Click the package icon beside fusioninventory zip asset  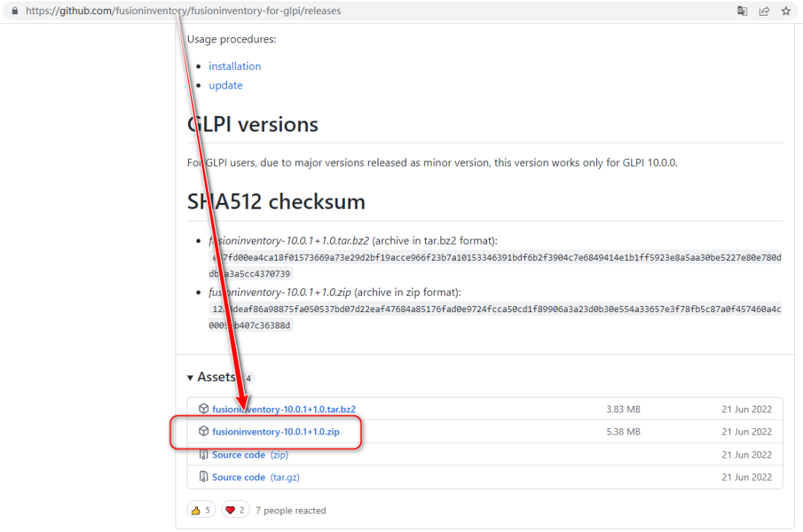pos(203,432)
